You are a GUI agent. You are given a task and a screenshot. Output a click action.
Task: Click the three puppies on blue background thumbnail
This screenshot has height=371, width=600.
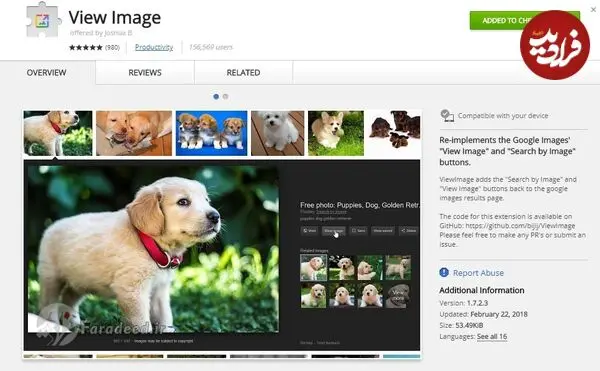pos(212,133)
